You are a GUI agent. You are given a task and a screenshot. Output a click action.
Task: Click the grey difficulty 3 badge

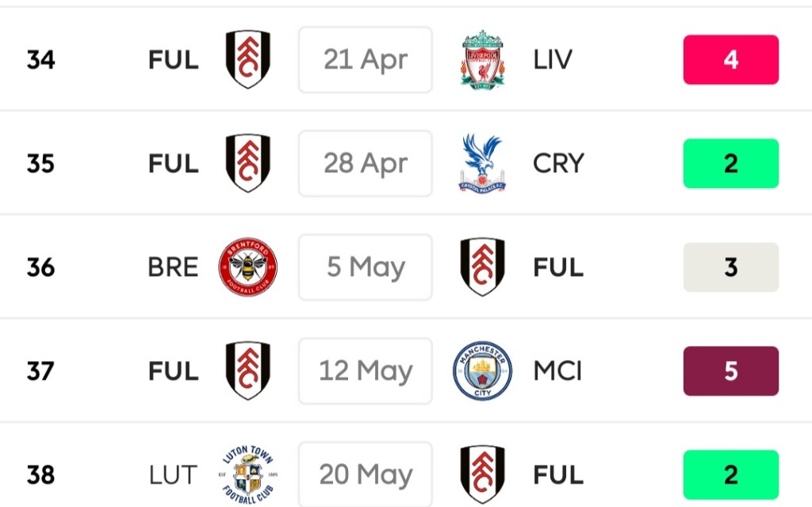click(730, 267)
